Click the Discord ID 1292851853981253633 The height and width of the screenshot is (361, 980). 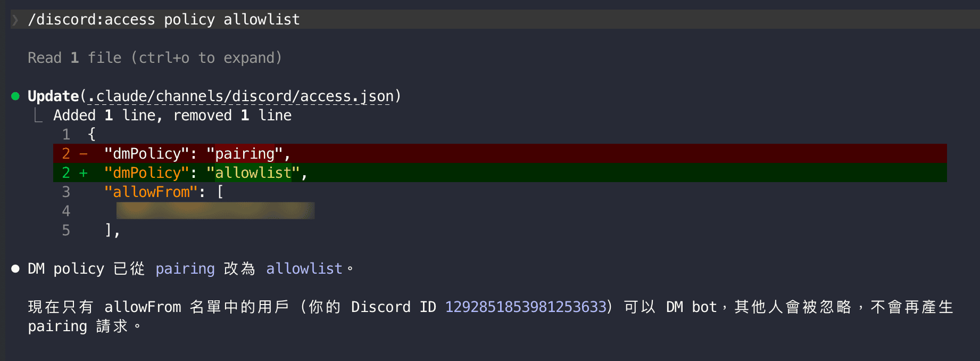pyautogui.click(x=526, y=307)
